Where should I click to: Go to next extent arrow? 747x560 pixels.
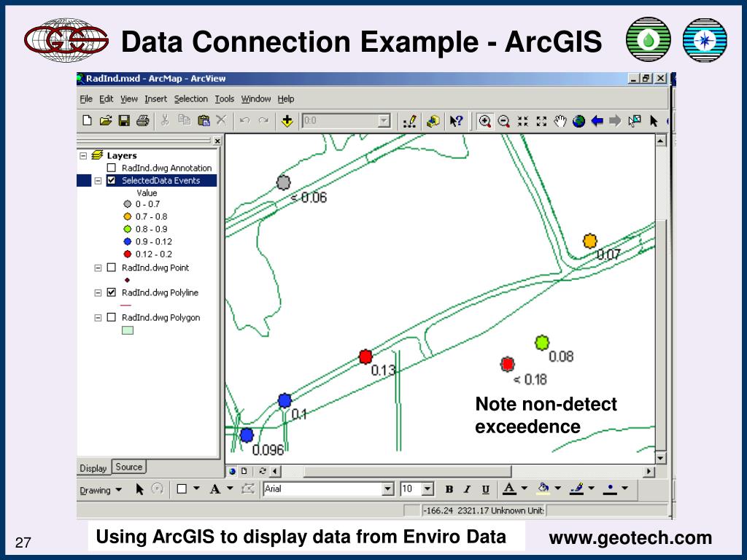615,121
